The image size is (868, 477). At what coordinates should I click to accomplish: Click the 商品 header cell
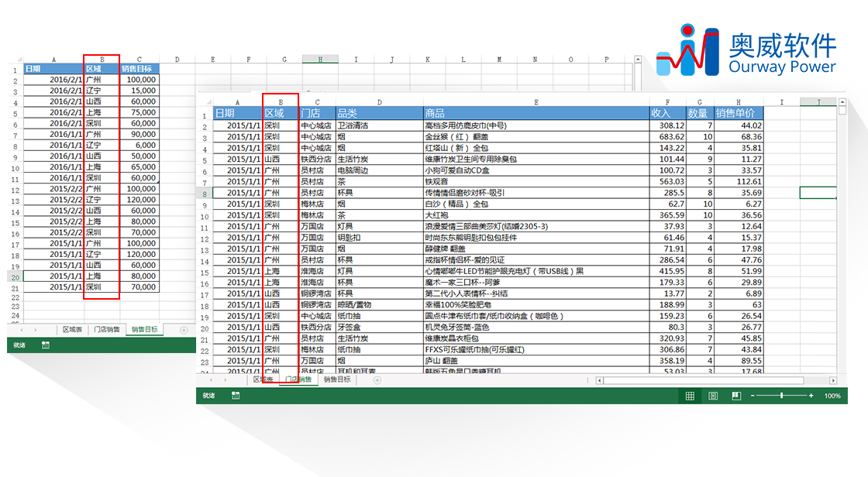536,113
